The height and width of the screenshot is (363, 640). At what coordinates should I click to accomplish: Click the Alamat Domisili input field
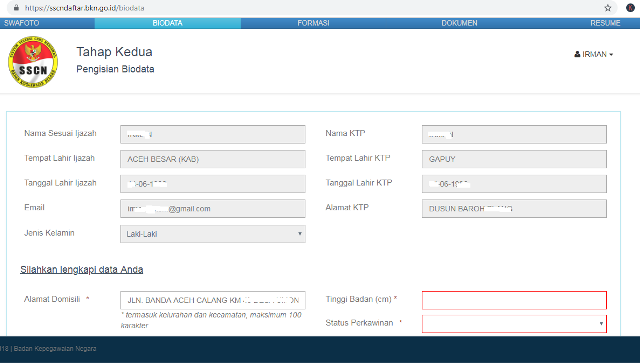pos(213,300)
